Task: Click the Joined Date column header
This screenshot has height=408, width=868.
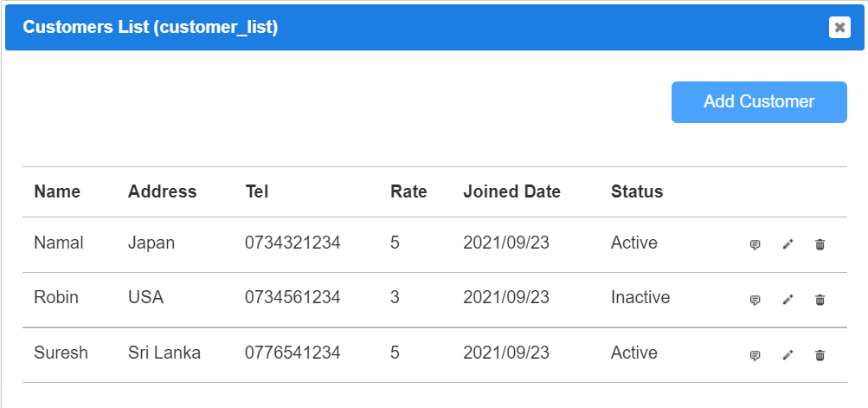Action: tap(511, 191)
